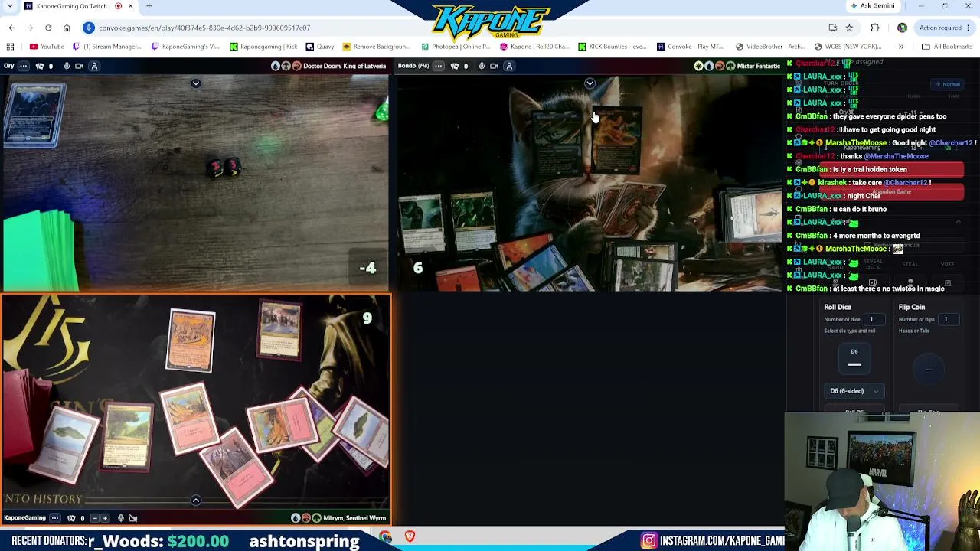Expand Ory's video panel chevron

click(196, 83)
